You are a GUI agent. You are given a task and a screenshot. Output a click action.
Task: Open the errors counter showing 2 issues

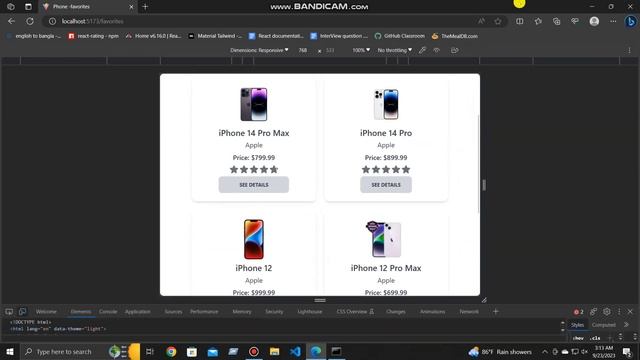click(x=578, y=312)
